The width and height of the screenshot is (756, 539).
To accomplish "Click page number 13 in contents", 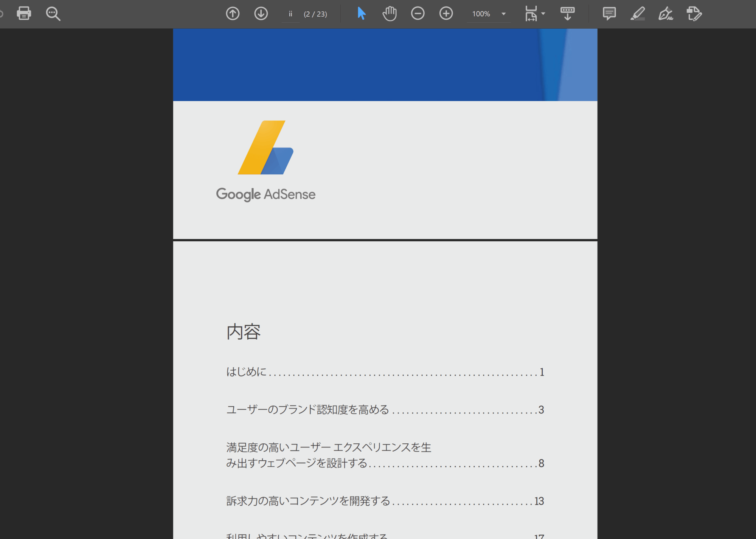I will pos(539,501).
